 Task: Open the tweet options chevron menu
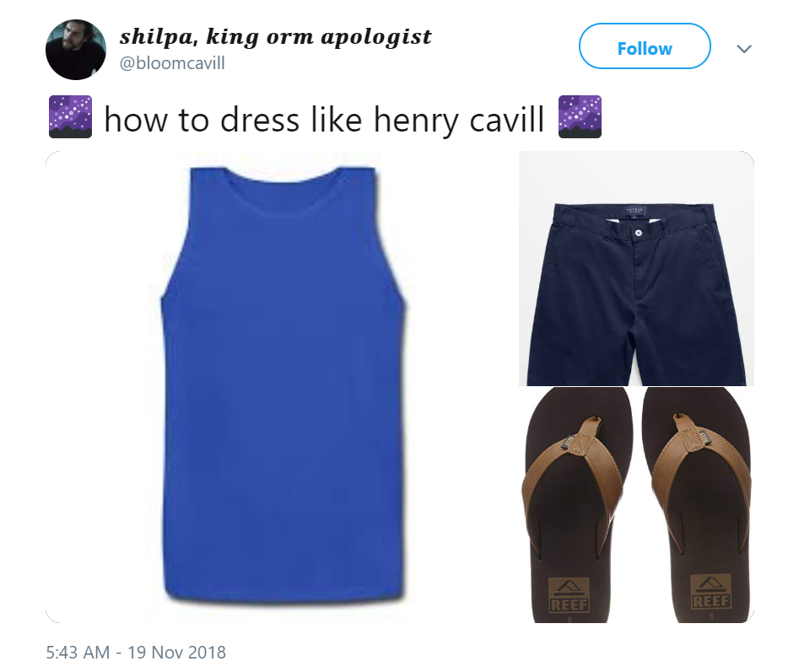(x=744, y=49)
